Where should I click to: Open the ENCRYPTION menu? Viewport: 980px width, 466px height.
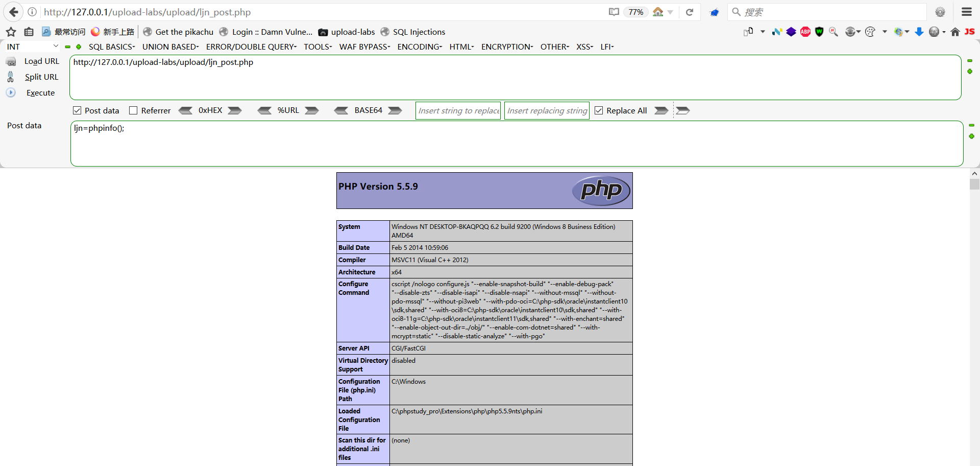tap(507, 46)
